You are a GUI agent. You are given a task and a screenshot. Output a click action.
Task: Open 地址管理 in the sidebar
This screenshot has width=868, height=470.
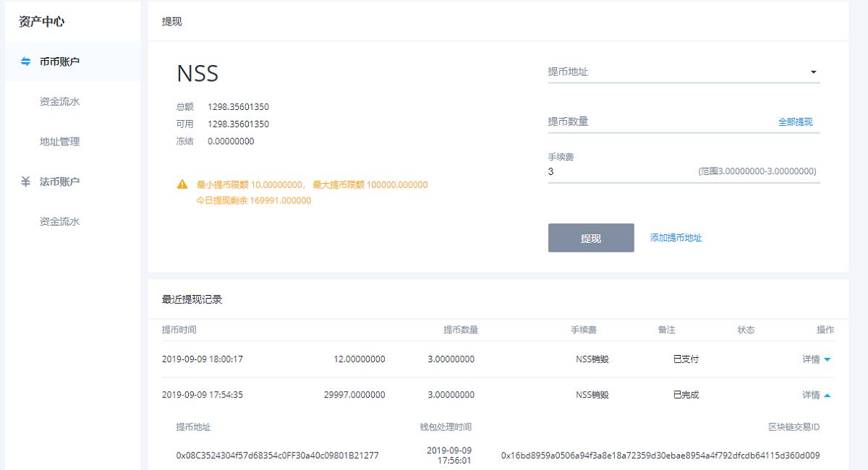[60, 142]
